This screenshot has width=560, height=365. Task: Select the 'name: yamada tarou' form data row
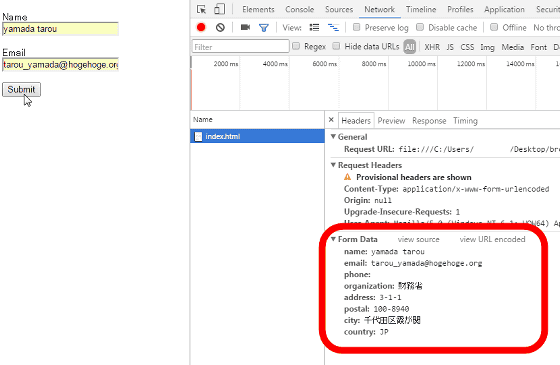[384, 251]
